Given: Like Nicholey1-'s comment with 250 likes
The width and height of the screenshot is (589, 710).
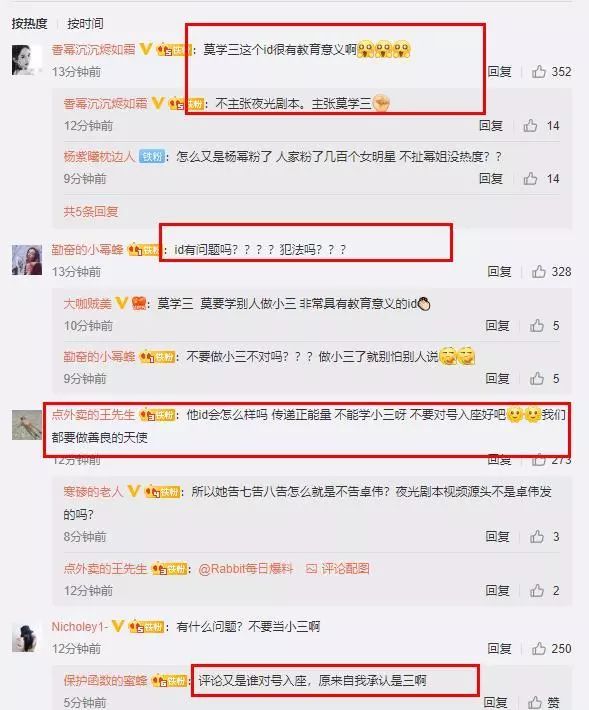Looking at the screenshot, I should pos(538,648).
